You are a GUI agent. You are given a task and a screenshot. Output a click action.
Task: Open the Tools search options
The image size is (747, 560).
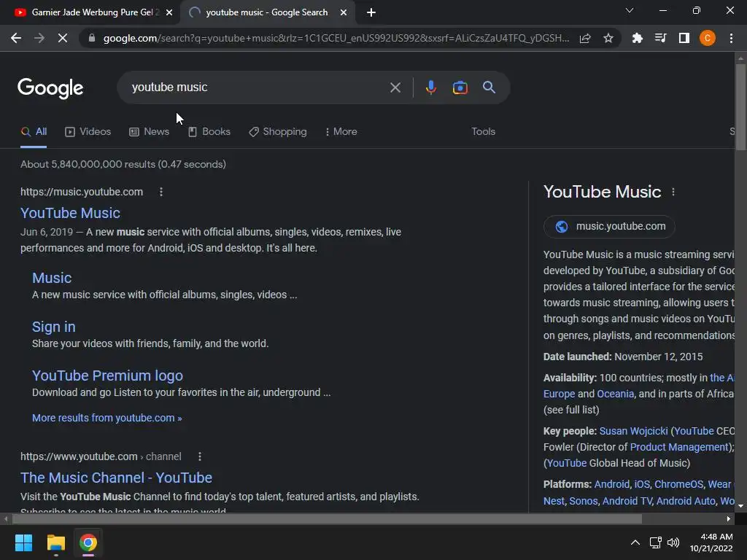pos(483,132)
